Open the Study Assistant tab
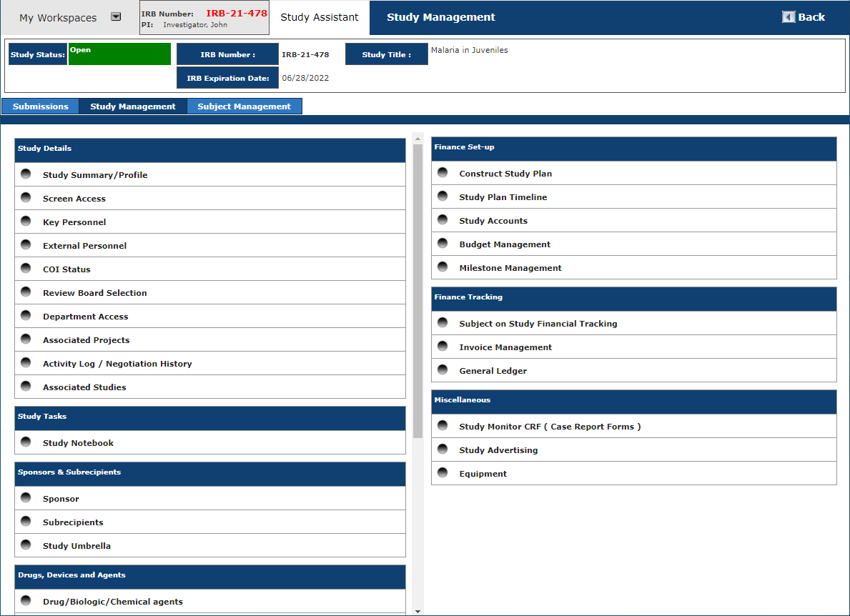Screen dimensions: 850x616 (x=320, y=17)
